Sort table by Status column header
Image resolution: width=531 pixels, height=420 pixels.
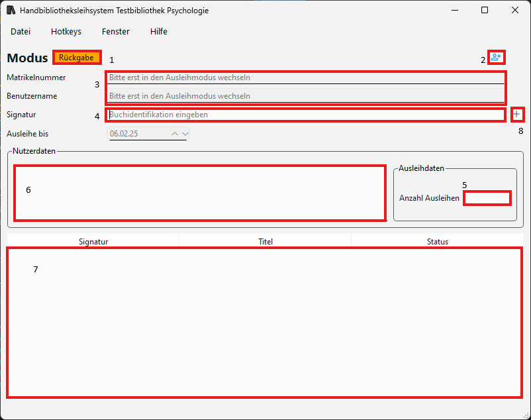pyautogui.click(x=438, y=242)
